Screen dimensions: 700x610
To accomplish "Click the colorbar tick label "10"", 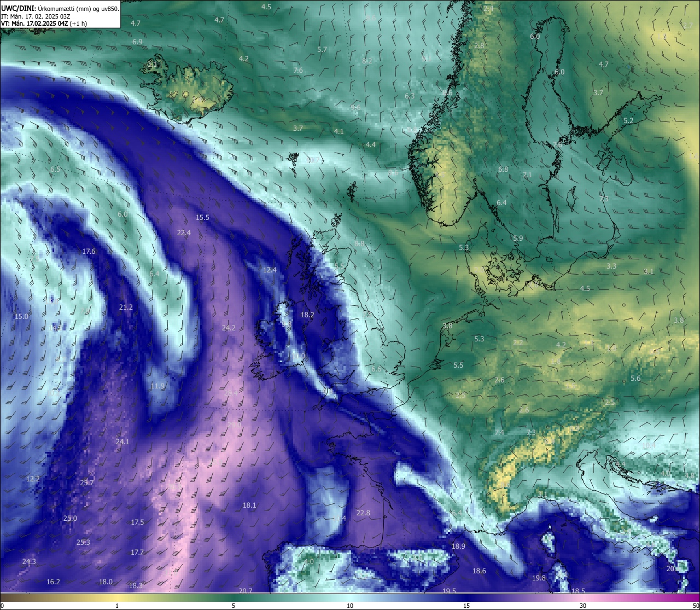I will click(350, 606).
